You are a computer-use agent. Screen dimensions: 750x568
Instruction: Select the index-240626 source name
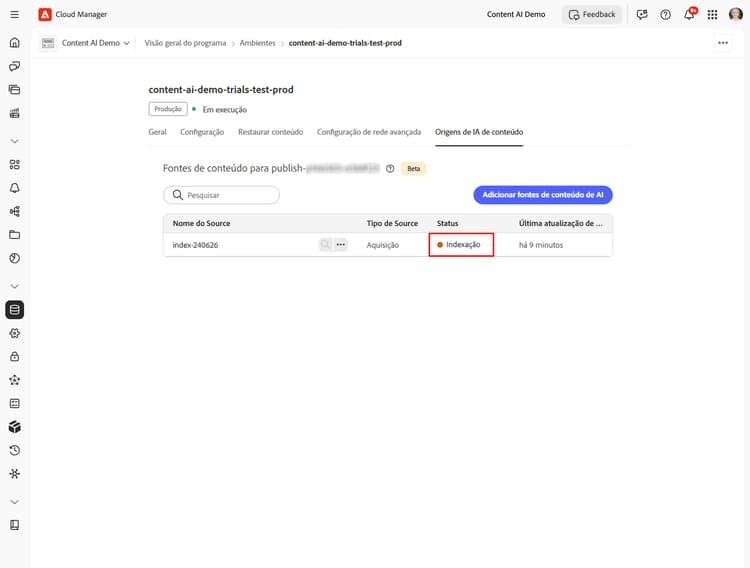click(195, 245)
